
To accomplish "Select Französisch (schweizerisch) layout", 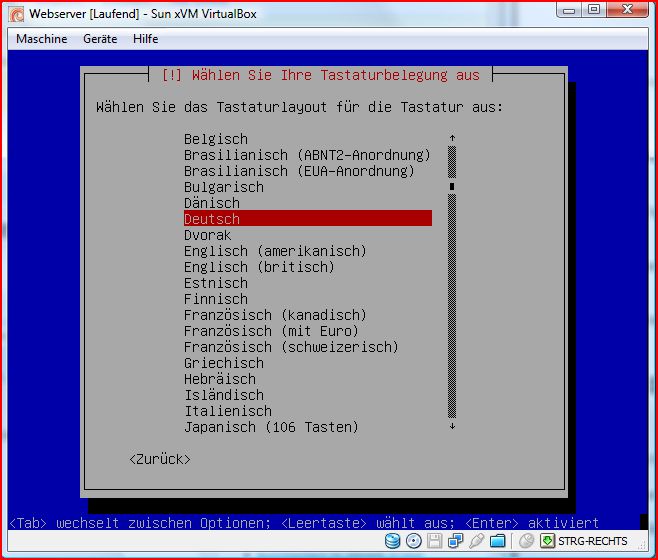I will 291,347.
